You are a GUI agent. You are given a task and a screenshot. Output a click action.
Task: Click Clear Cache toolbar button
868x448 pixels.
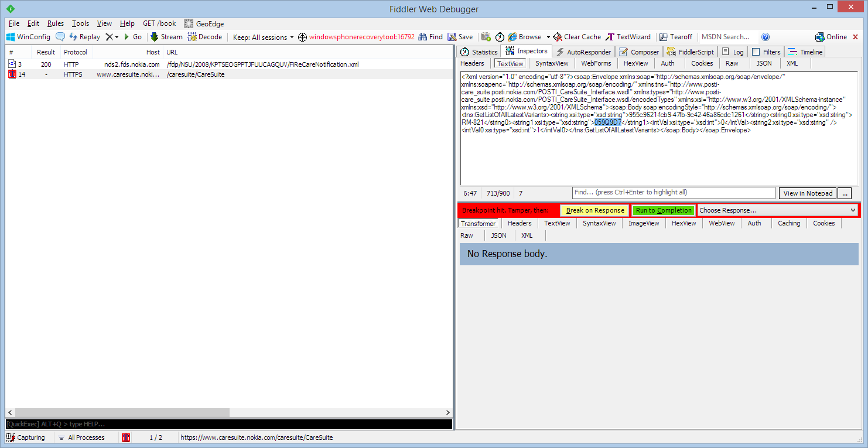pos(577,37)
